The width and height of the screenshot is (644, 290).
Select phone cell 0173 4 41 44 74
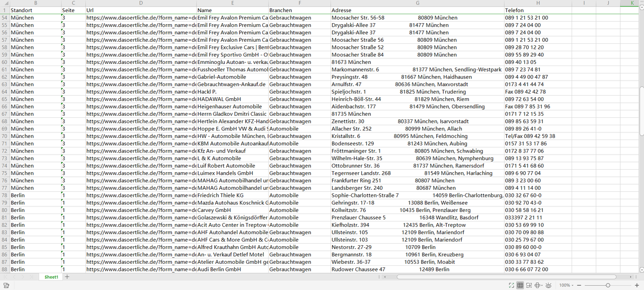(538, 84)
